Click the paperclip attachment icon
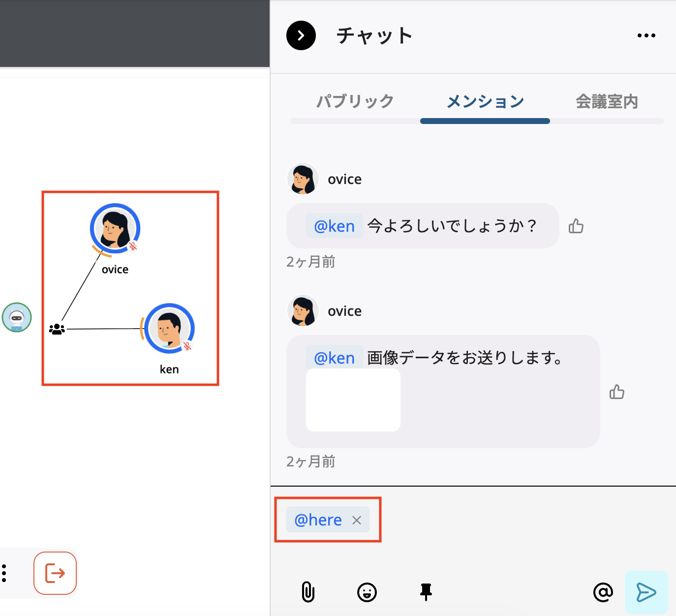Viewport: 676px width, 616px height. (x=308, y=592)
